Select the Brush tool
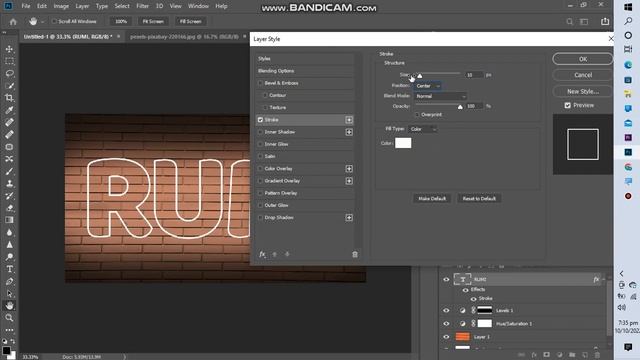Viewport: 640px width, 360px height. [x=9, y=171]
